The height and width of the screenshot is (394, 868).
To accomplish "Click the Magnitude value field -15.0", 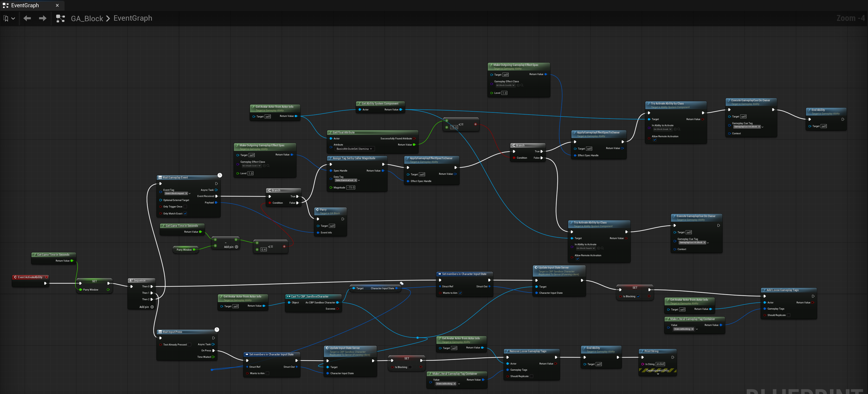I will (x=351, y=188).
